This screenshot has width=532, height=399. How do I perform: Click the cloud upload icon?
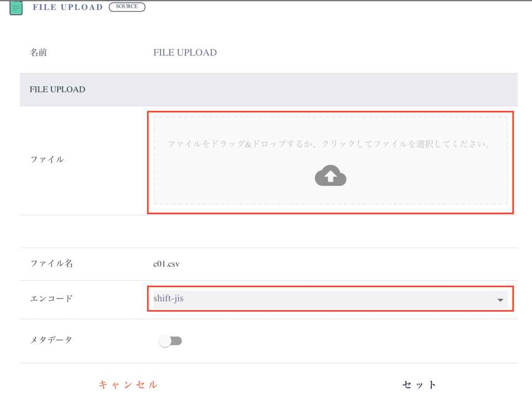tap(330, 176)
